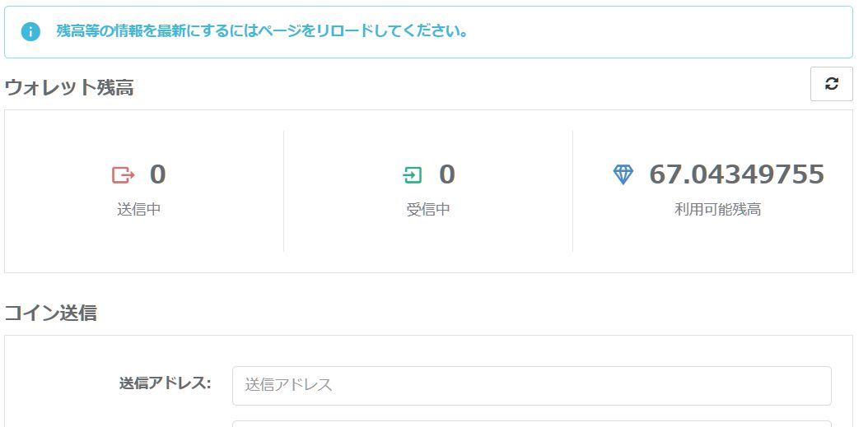Click the 受信中 label
The height and width of the screenshot is (427, 868).
tap(428, 210)
